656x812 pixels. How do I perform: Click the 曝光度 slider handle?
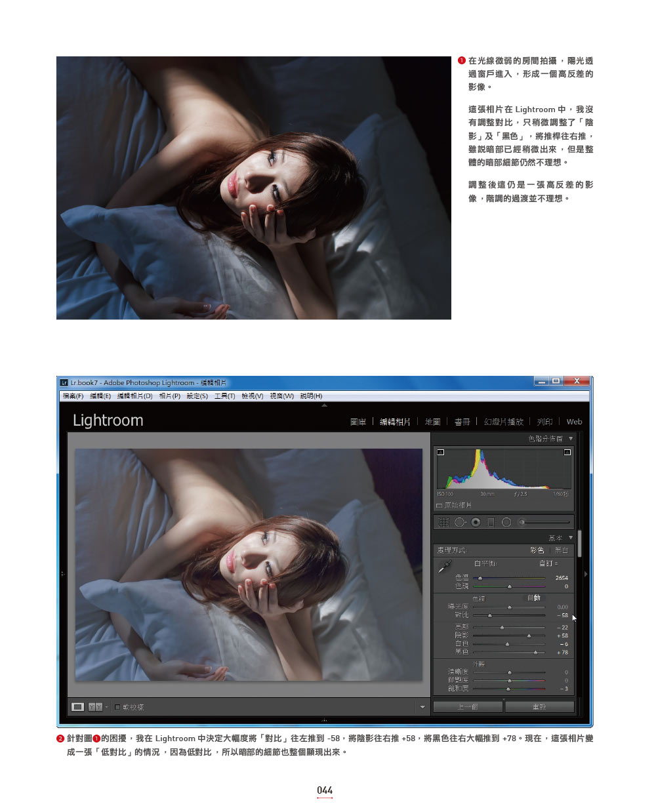509,607
